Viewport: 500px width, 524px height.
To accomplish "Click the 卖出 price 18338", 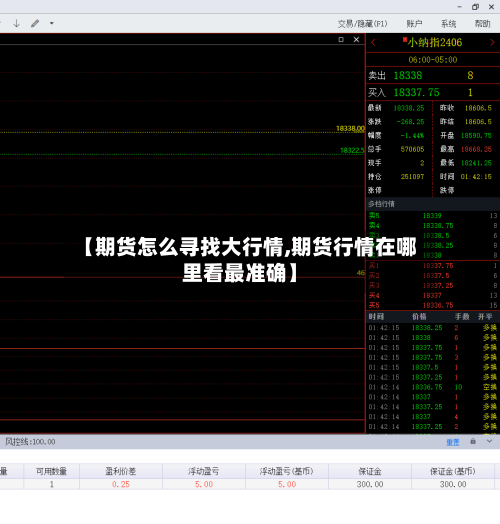I will 408,76.
